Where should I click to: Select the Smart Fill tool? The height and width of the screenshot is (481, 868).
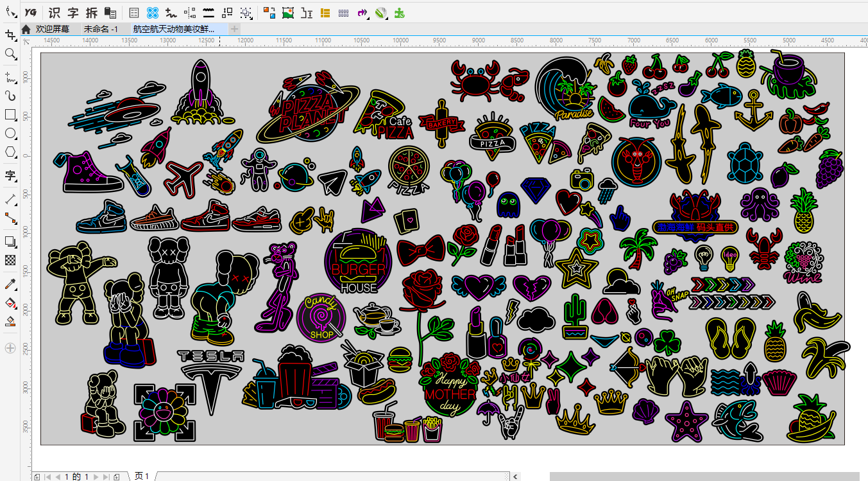(10, 320)
